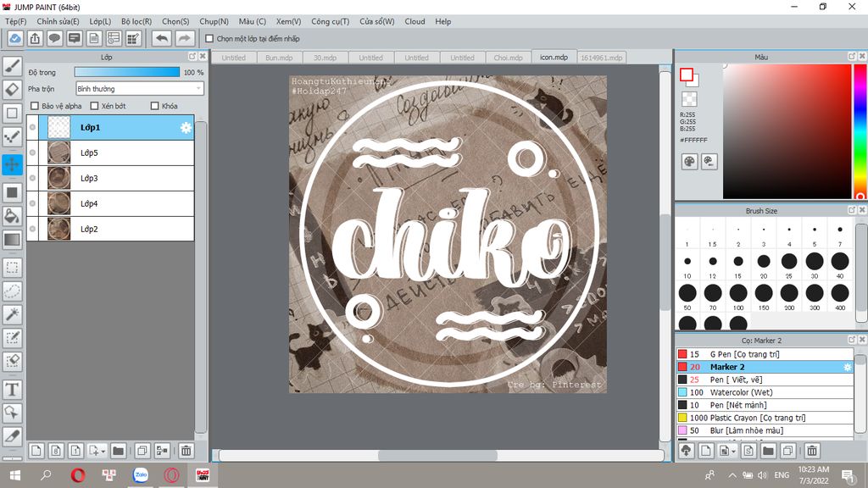Select Blur [Làm nhòe màu] brush
The width and height of the screenshot is (868, 488).
tap(765, 430)
